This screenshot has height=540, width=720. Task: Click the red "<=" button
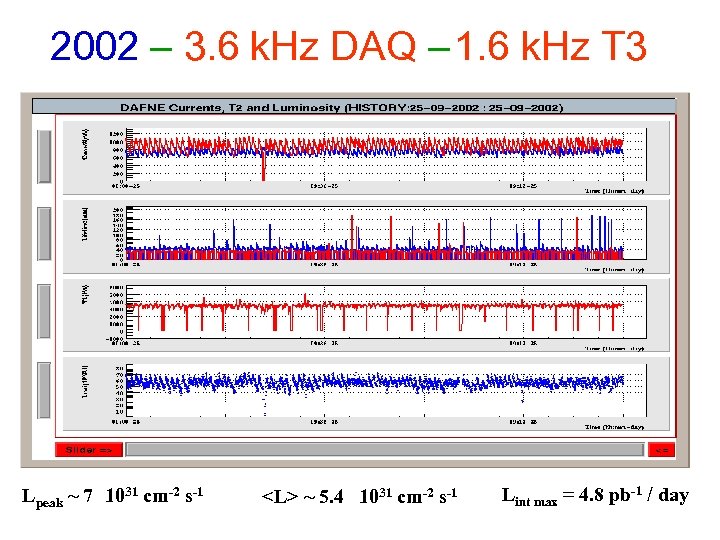coord(662,450)
